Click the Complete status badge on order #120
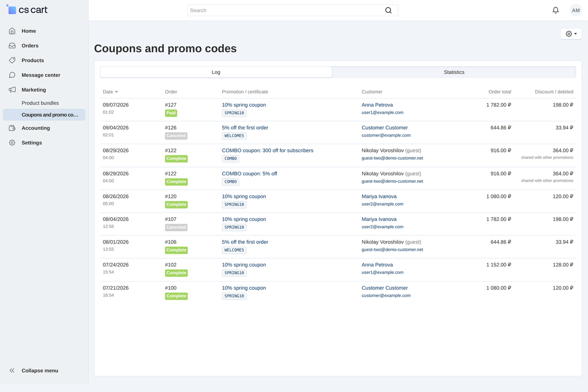This screenshot has width=588, height=392. pyautogui.click(x=176, y=204)
